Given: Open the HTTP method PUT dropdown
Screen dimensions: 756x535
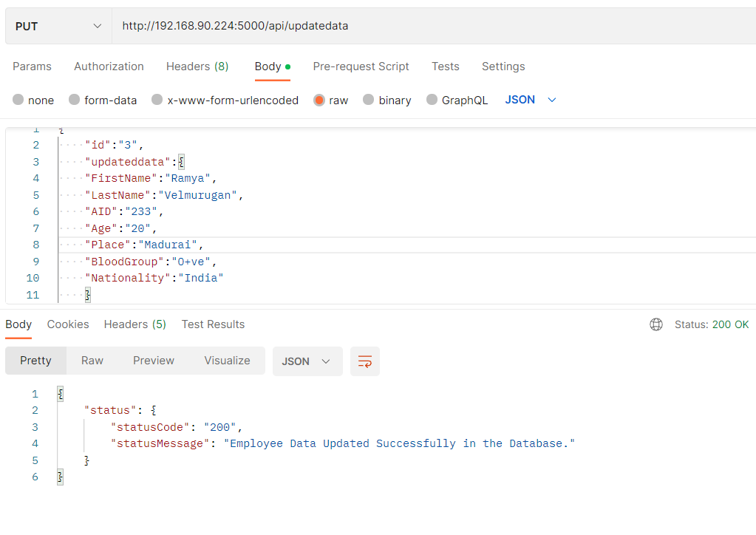Looking at the screenshot, I should click(x=58, y=26).
